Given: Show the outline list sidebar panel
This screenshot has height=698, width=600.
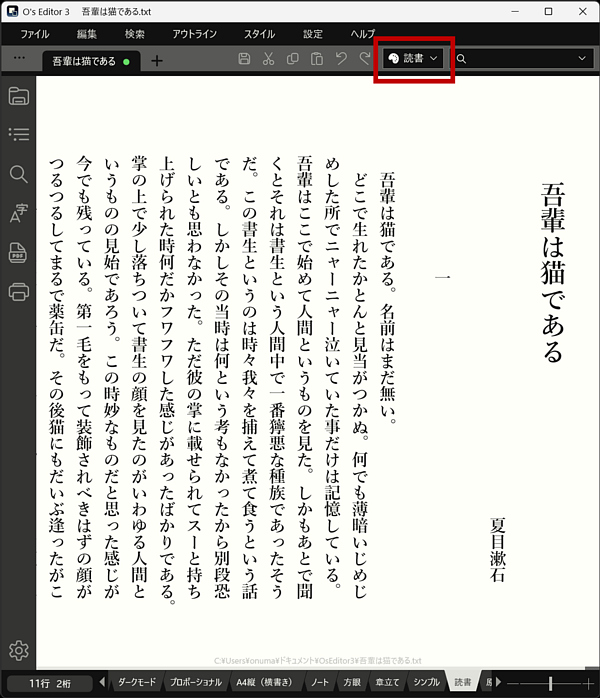Looking at the screenshot, I should coord(19,134).
